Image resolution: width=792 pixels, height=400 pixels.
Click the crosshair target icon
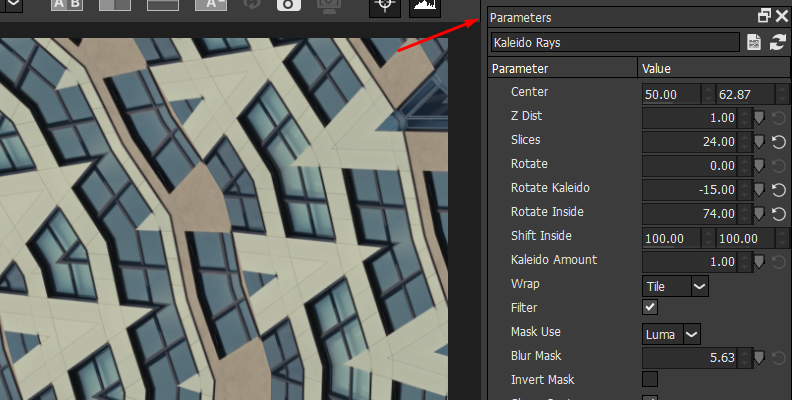point(384,5)
